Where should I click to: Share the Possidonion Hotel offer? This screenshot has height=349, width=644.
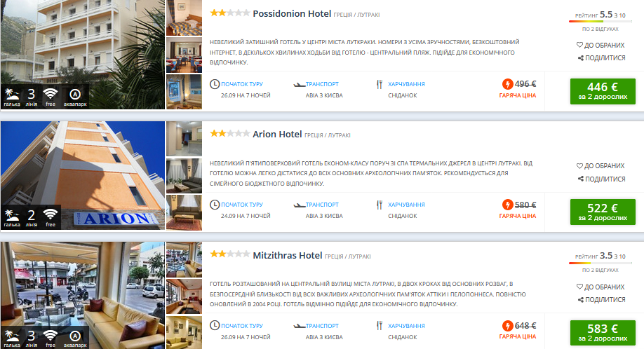tap(601, 58)
